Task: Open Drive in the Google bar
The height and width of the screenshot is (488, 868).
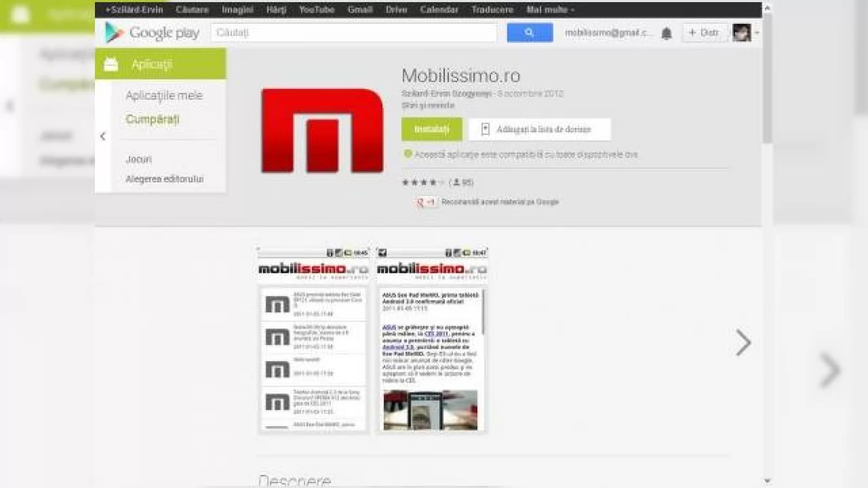Action: (x=396, y=9)
